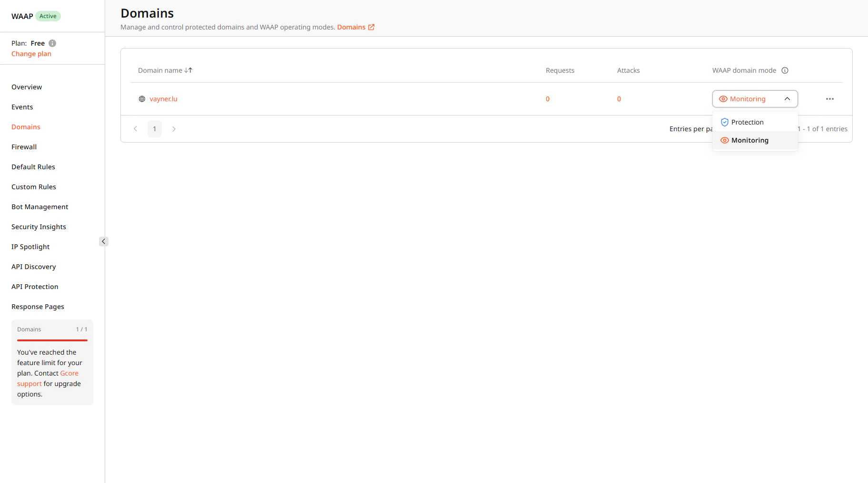Click the globe icon beside vayner.lu
Screen dimensions: 868x483
(x=142, y=98)
